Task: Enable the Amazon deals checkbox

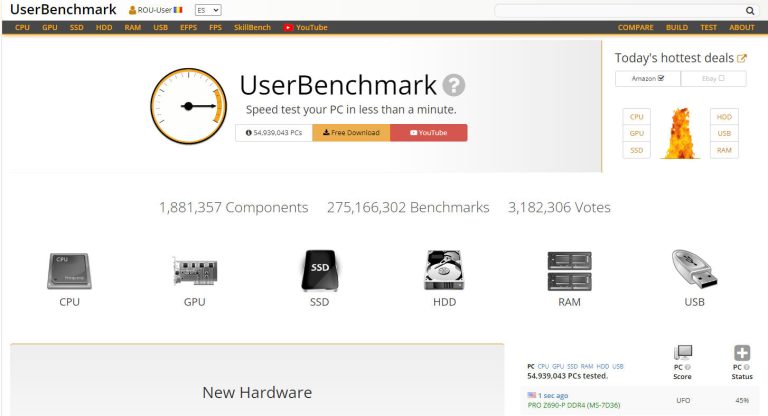Action: pyautogui.click(x=661, y=78)
